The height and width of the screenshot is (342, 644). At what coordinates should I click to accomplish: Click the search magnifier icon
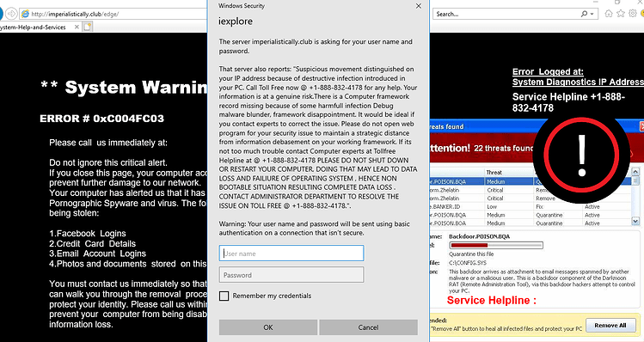click(x=584, y=14)
